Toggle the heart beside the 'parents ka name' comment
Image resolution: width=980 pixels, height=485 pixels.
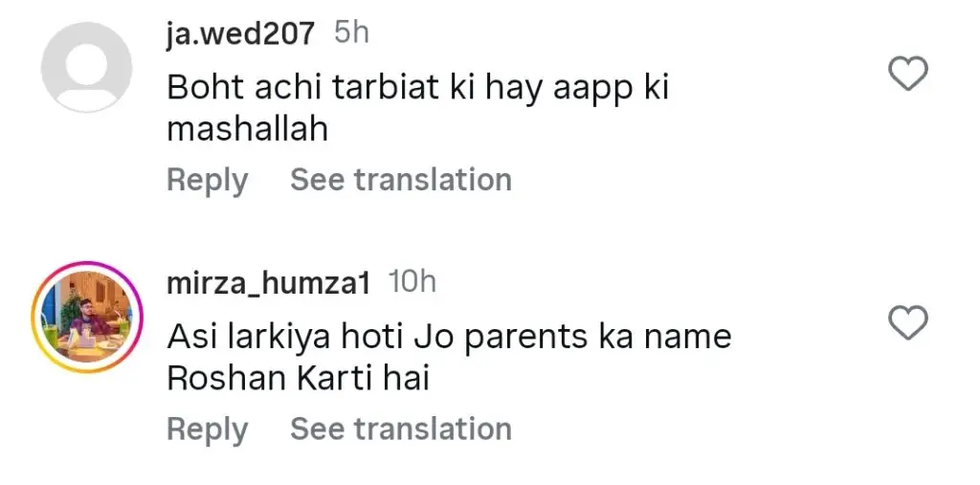908,323
